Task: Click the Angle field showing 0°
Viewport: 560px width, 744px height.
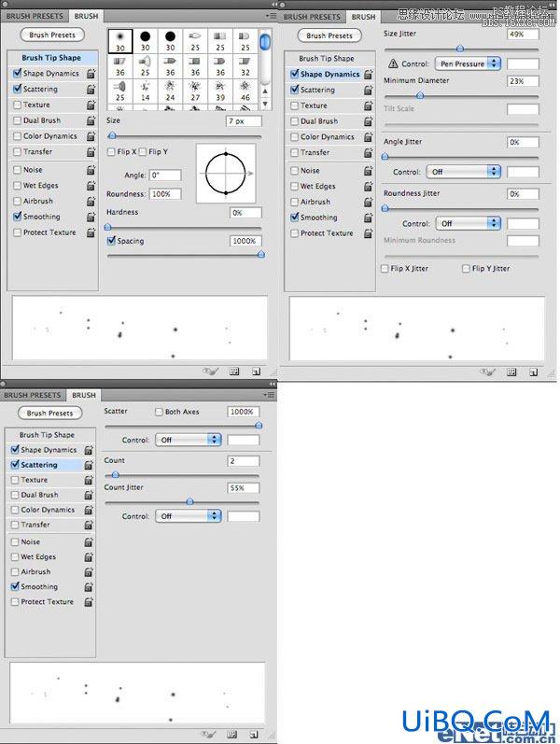Action: click(x=165, y=175)
